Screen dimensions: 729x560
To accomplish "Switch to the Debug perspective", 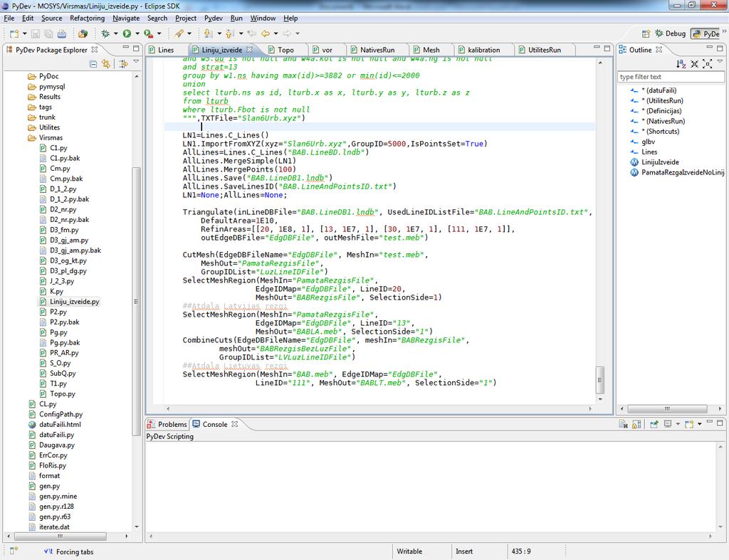I will (670, 33).
